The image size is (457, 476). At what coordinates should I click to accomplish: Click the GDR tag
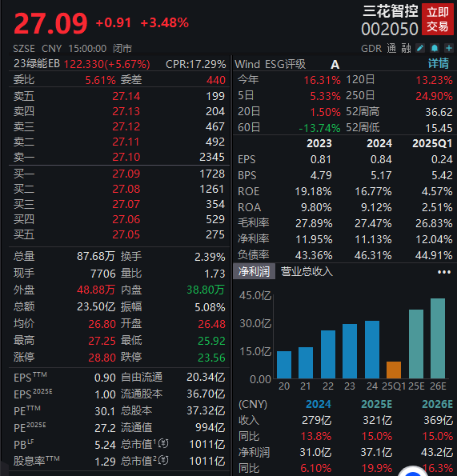pos(371,48)
